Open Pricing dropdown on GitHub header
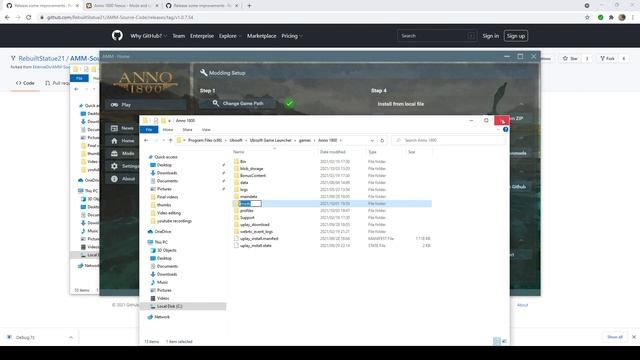Viewport: 640px width, 360px height. tap(292, 36)
